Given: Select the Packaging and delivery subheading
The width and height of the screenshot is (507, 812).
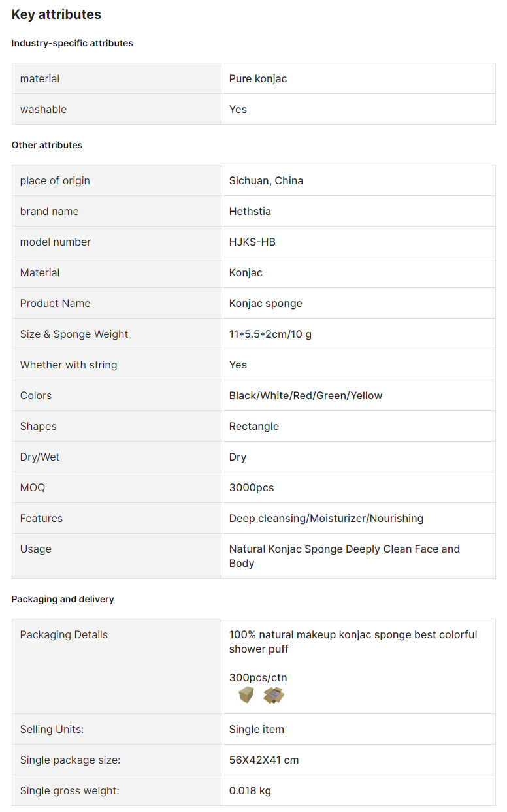Looking at the screenshot, I should [x=63, y=599].
